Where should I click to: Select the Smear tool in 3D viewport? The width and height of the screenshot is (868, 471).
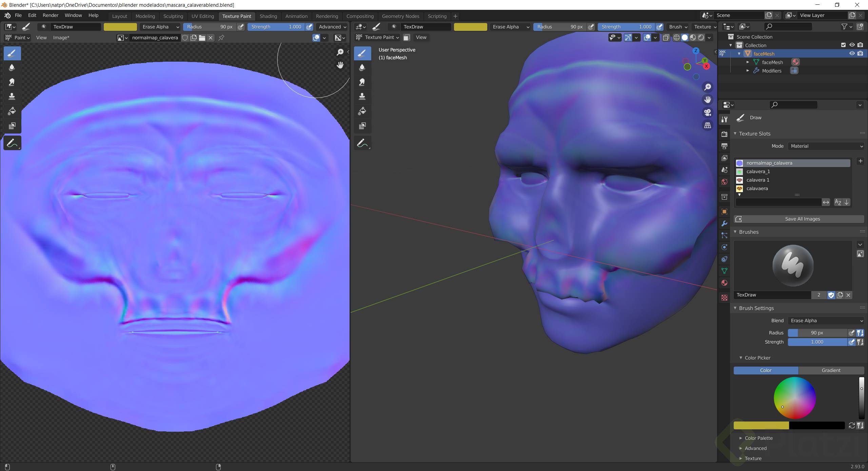(x=362, y=82)
